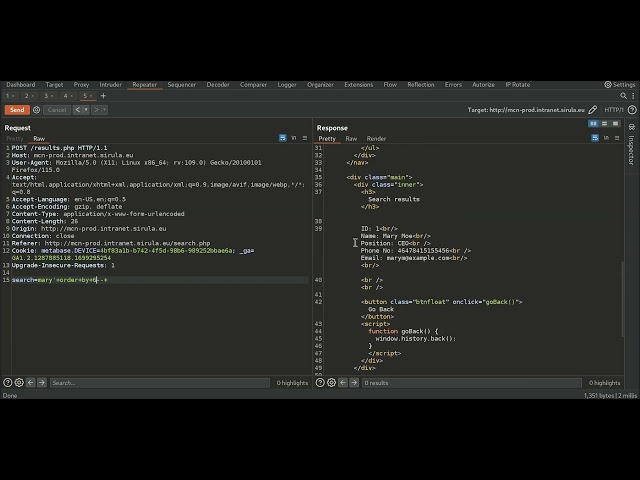This screenshot has width=640, height=480.
Task: Switch Response view to Raw
Action: (351, 139)
